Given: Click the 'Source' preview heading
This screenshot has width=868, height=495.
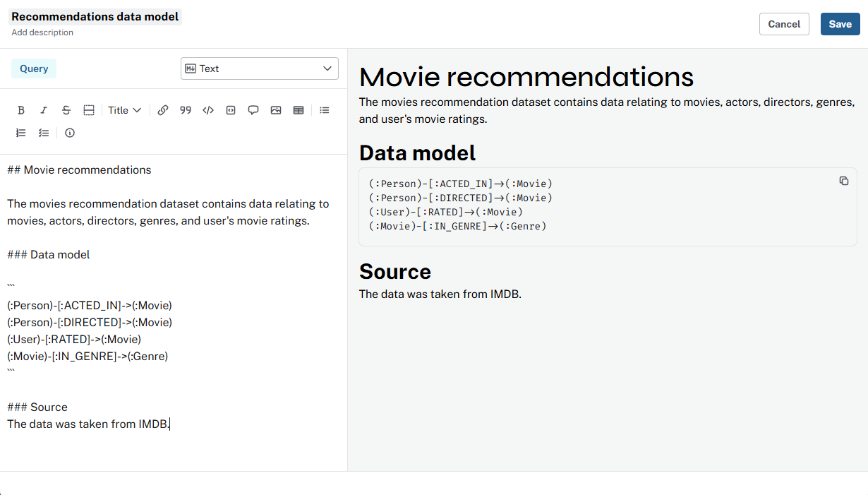Looking at the screenshot, I should (x=395, y=271).
